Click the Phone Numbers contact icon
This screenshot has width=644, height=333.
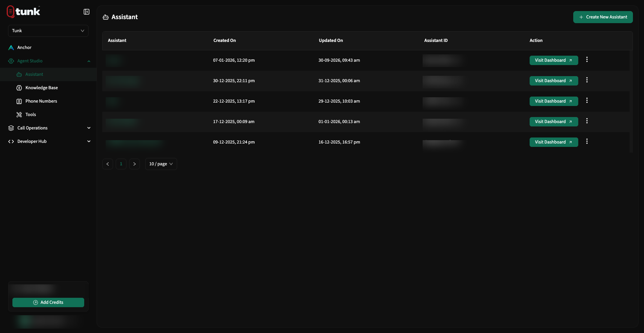pos(19,101)
